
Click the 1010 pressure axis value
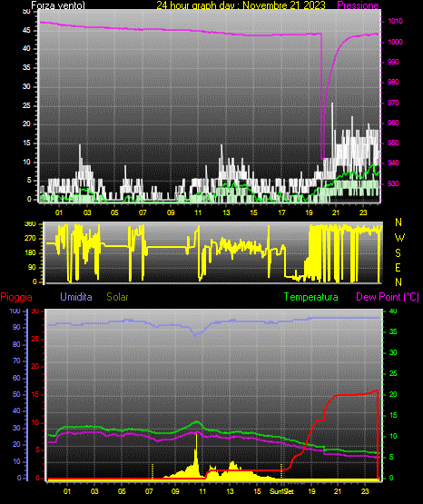(395, 21)
